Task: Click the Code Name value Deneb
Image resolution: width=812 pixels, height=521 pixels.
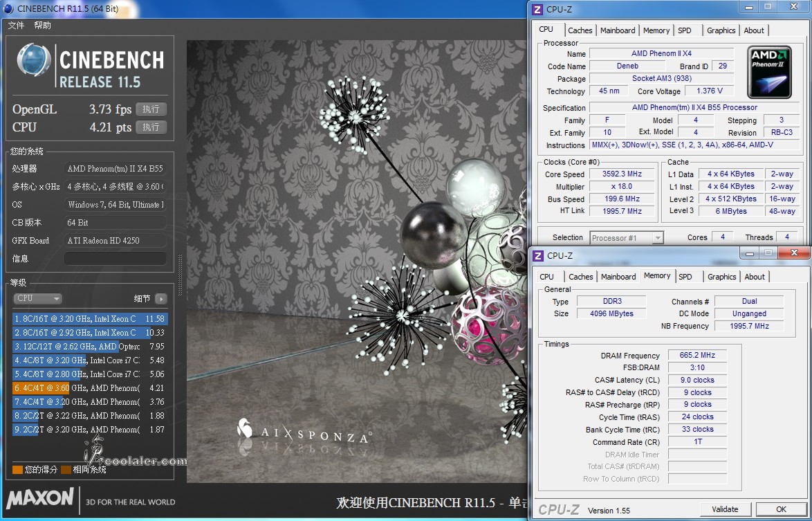Action: point(627,66)
